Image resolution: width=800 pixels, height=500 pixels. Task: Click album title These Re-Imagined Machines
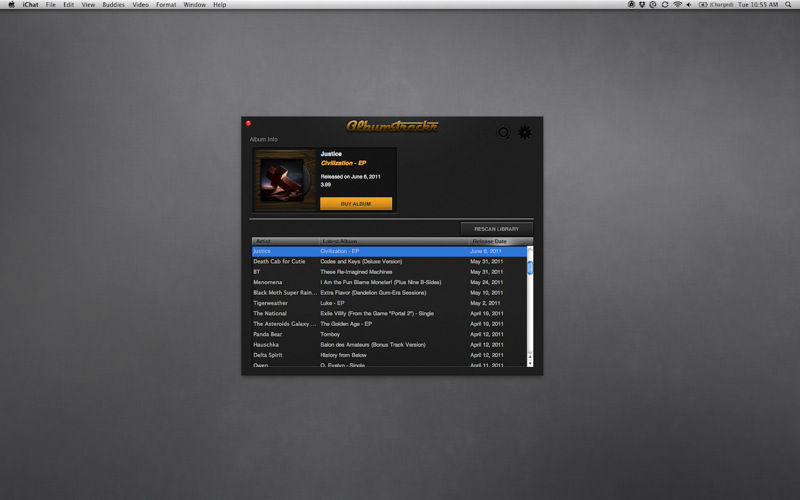(356, 272)
